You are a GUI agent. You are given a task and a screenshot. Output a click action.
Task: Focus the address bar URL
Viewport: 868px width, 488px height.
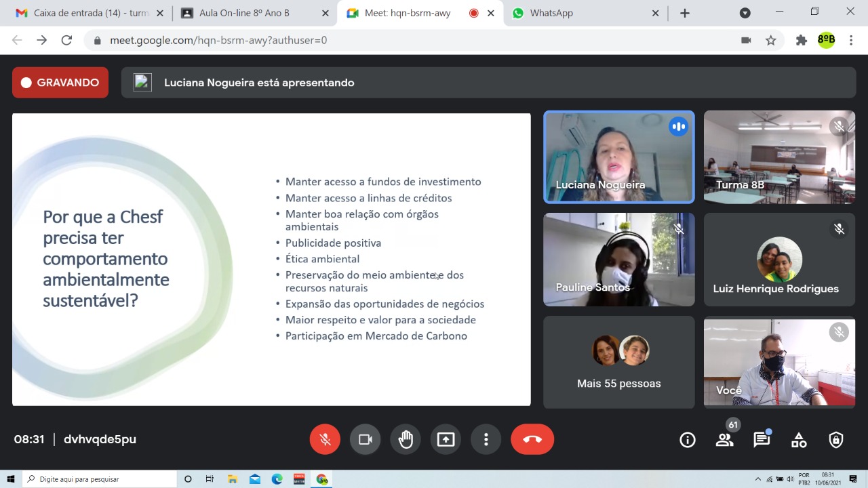[218, 41]
